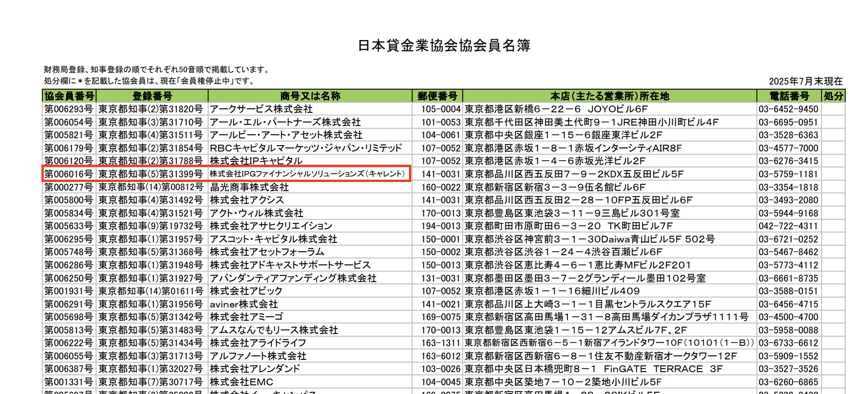Click company name 株式会社EMC
Viewport: 868px width, 394px height.
[x=241, y=382]
